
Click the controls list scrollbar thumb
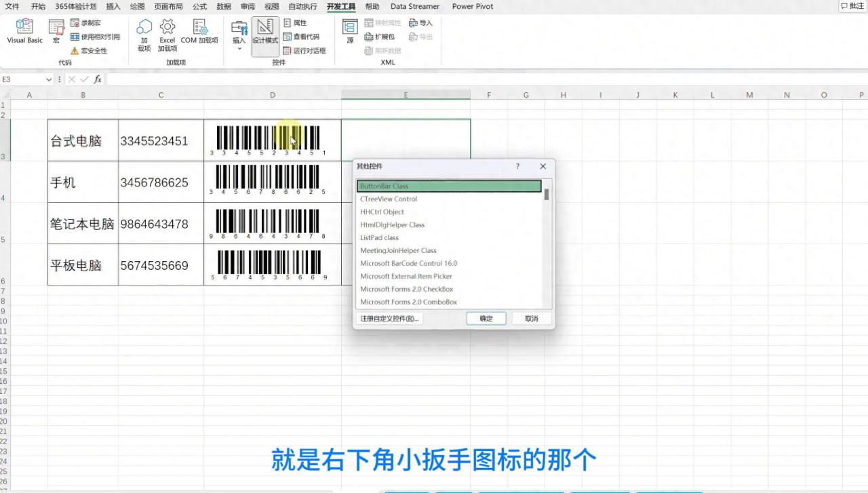click(x=547, y=195)
